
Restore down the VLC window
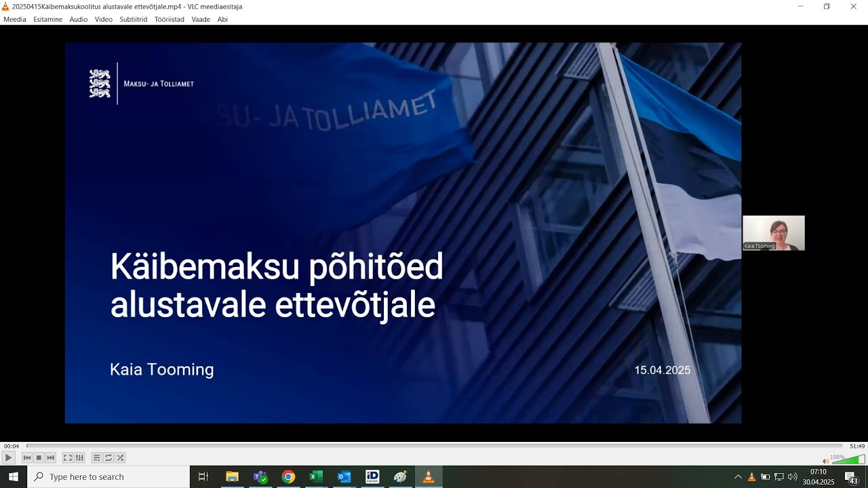point(827,6)
